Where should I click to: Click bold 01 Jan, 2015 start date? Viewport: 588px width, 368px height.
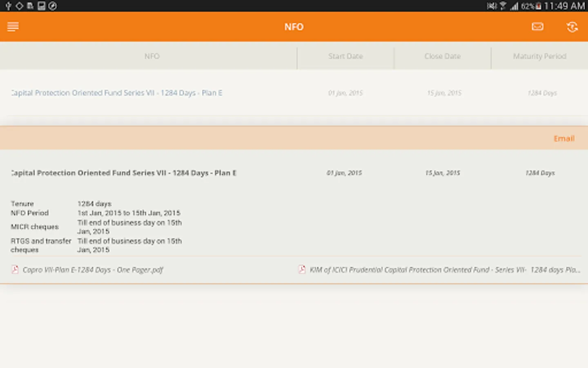pyautogui.click(x=344, y=173)
